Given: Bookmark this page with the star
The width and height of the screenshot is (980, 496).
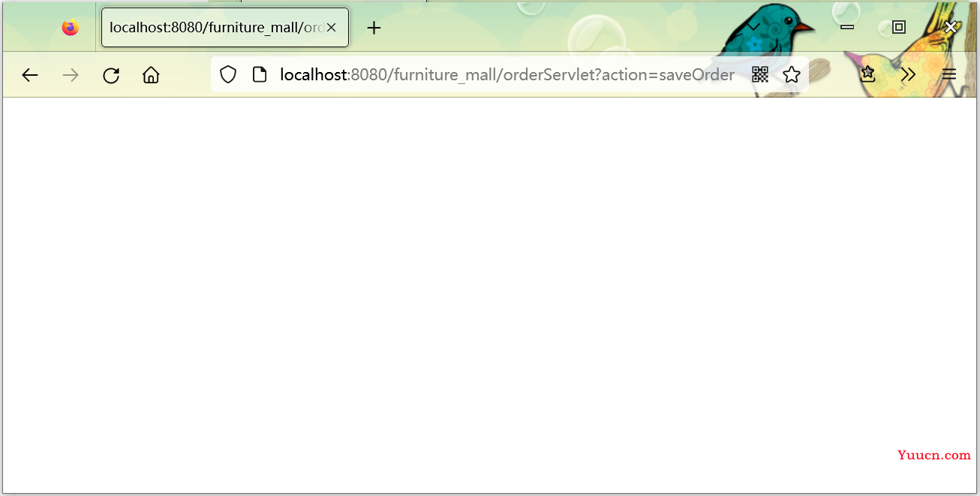Looking at the screenshot, I should pyautogui.click(x=792, y=74).
